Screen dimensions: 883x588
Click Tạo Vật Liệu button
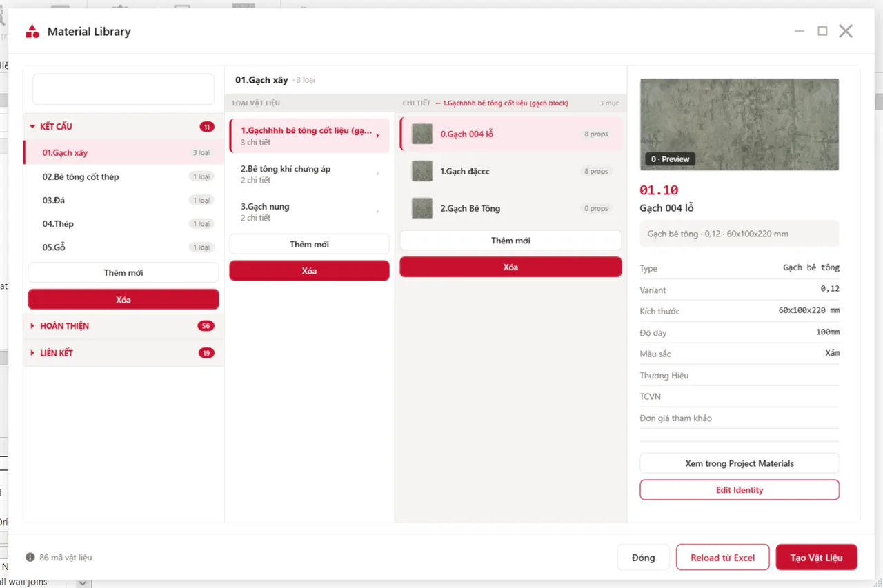tap(817, 558)
